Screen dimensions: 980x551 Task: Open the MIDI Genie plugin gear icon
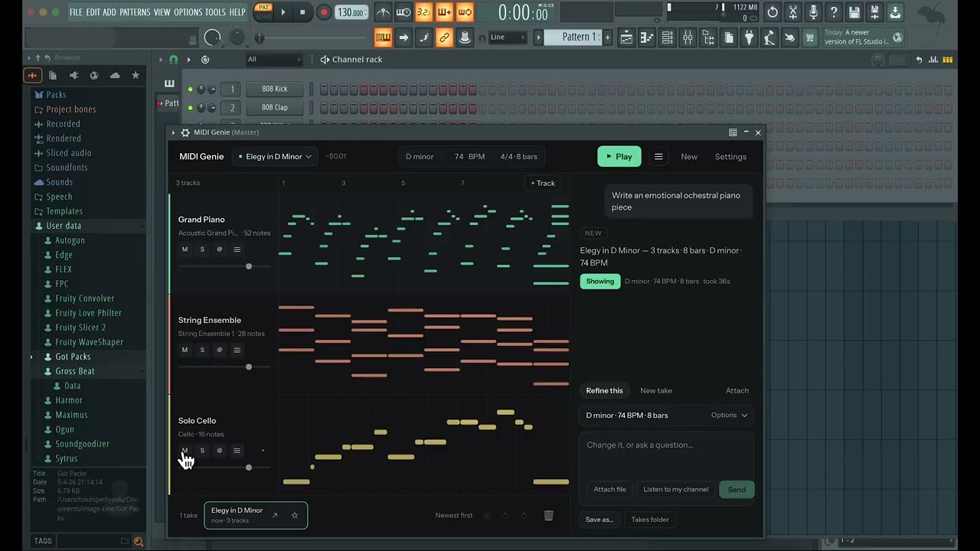[x=185, y=132]
